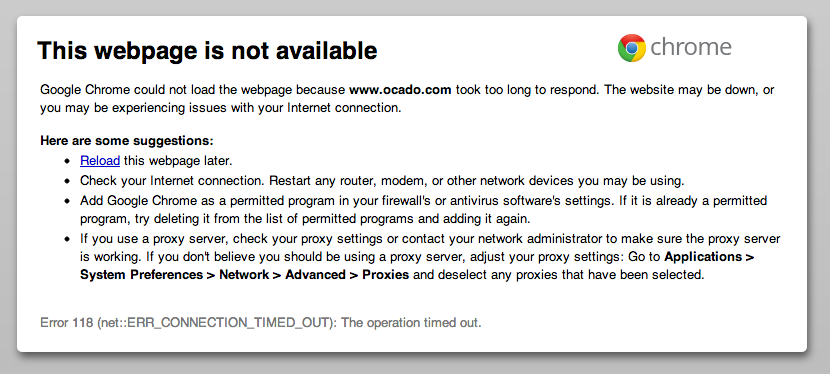Click the bullet before the Reload suggestion
The image size is (830, 374).
67,161
